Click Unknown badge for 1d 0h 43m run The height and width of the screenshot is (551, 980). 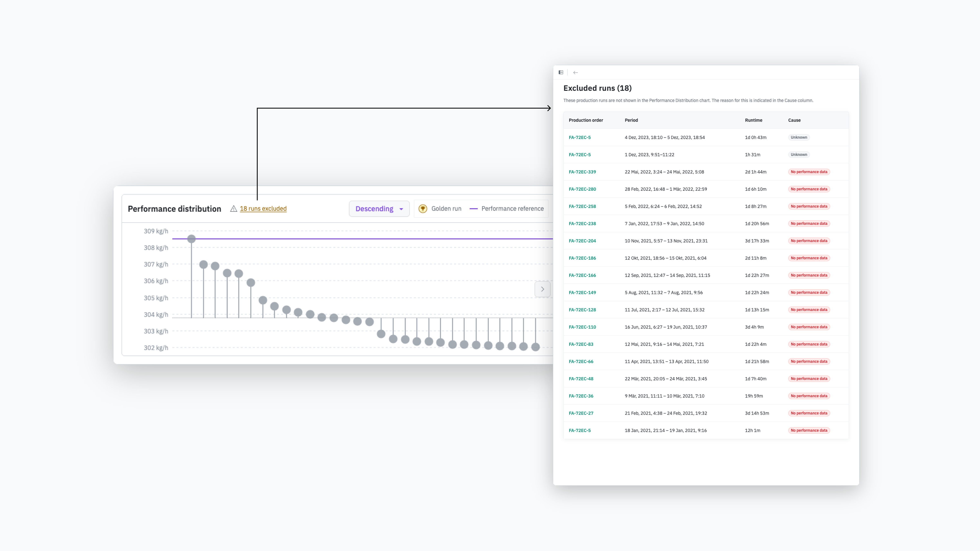(x=798, y=137)
